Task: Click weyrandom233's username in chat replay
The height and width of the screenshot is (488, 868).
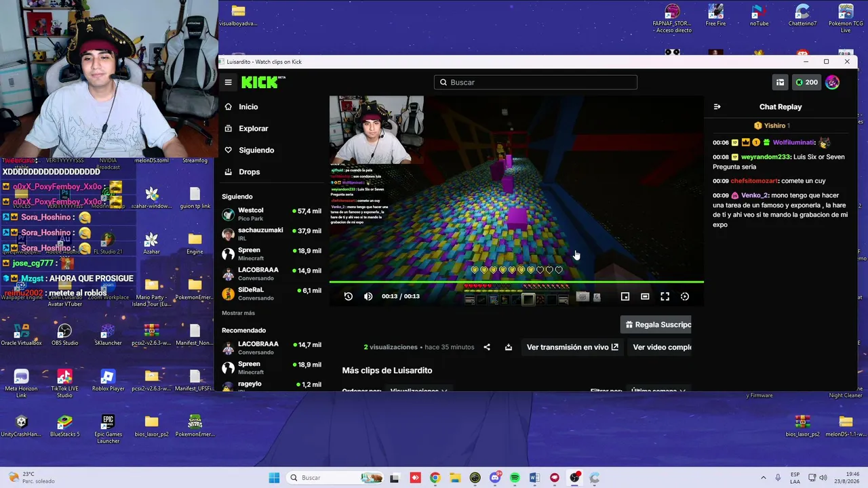Action: (766, 157)
